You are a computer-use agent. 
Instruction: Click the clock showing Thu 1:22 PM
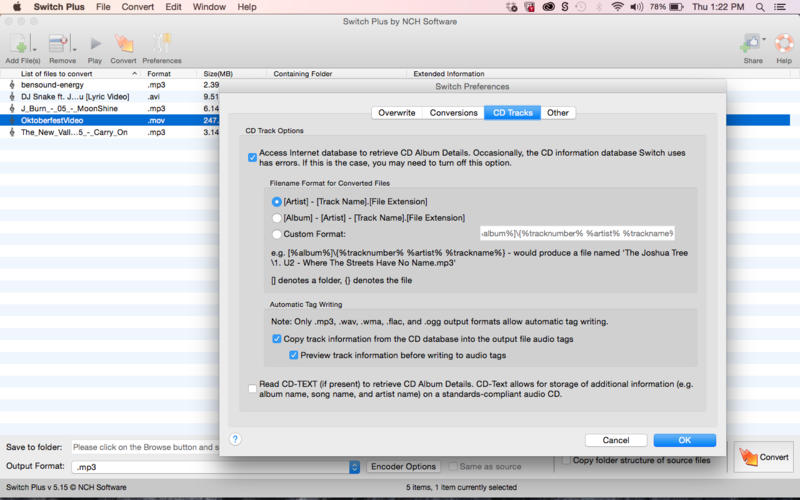pos(718,7)
